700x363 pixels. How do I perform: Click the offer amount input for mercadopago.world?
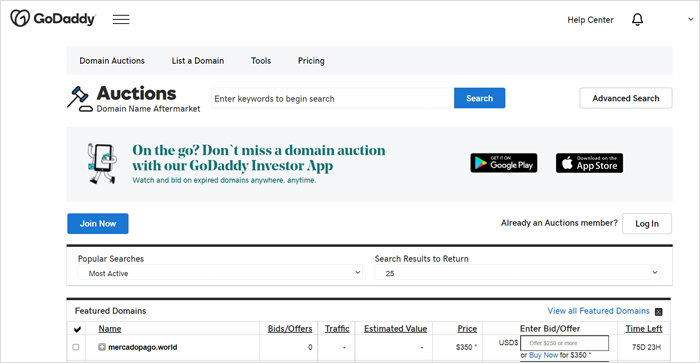(x=564, y=343)
